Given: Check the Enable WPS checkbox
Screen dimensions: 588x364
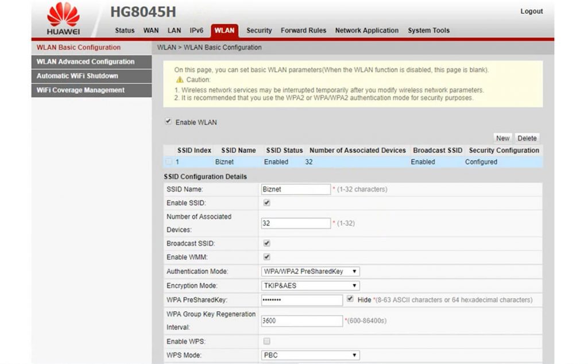Looking at the screenshot, I should (x=266, y=341).
